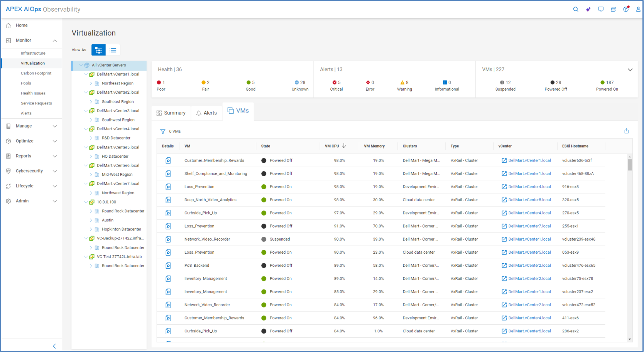Click scrollbar down arrow of VM table
The image size is (644, 352).
pos(630,339)
